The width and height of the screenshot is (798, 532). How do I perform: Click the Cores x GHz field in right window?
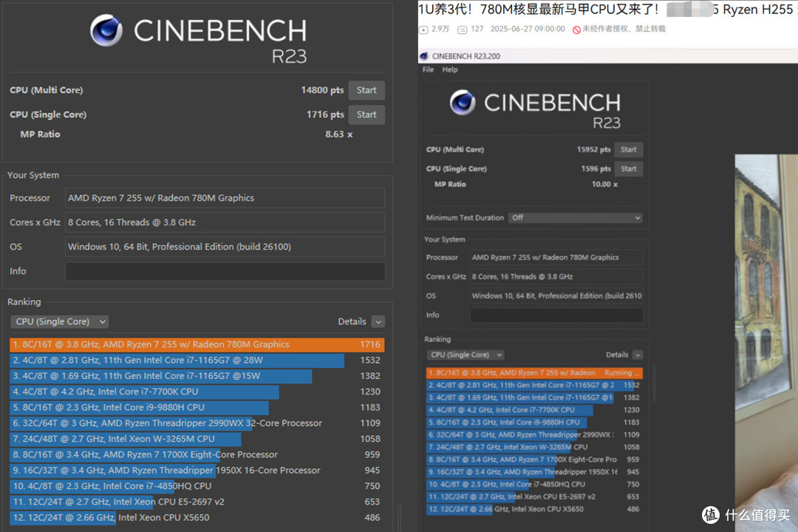point(556,277)
